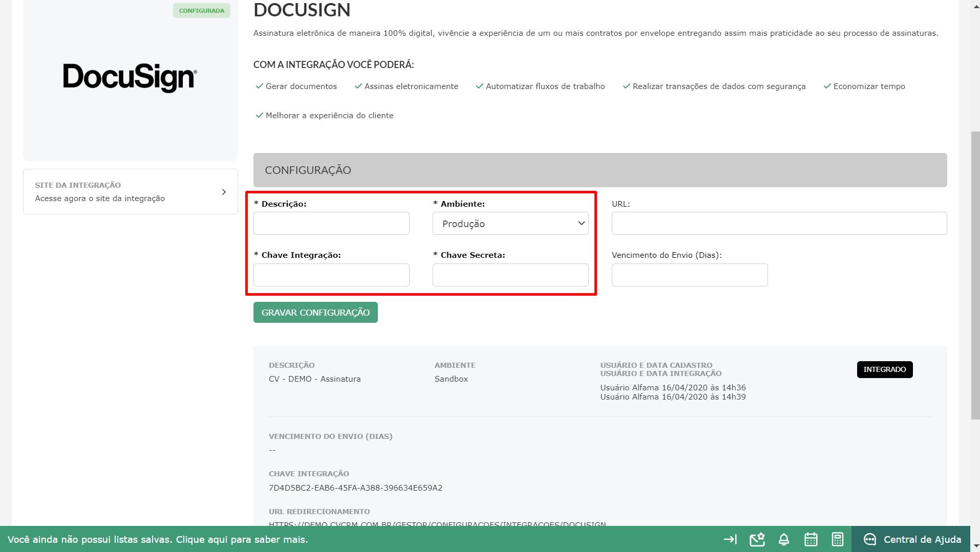This screenshot has height=552, width=980.
Task: Focus the Chave Integração input field
Action: 331,275
